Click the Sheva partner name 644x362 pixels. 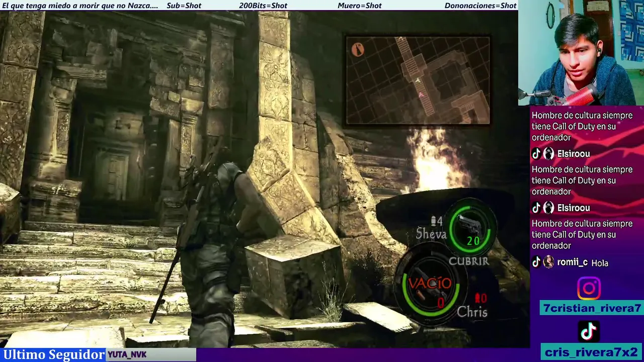pos(431,234)
